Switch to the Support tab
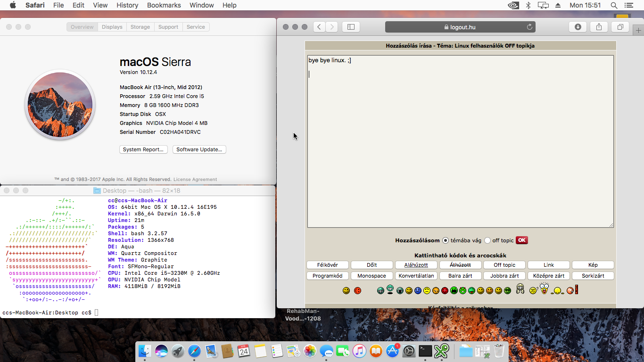This screenshot has width=644, height=362. [168, 27]
